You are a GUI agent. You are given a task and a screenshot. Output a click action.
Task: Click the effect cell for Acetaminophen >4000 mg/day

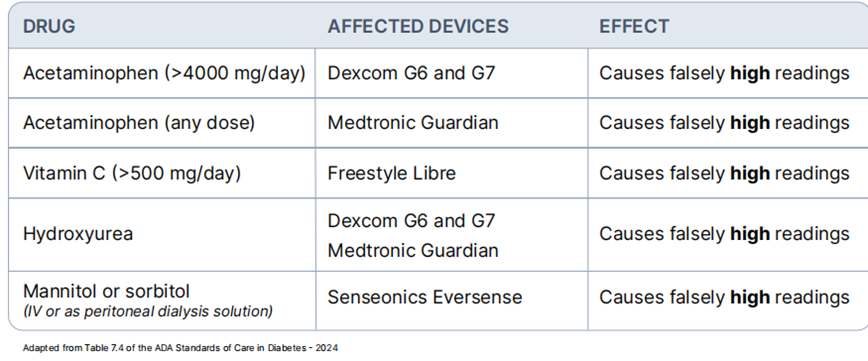724,73
